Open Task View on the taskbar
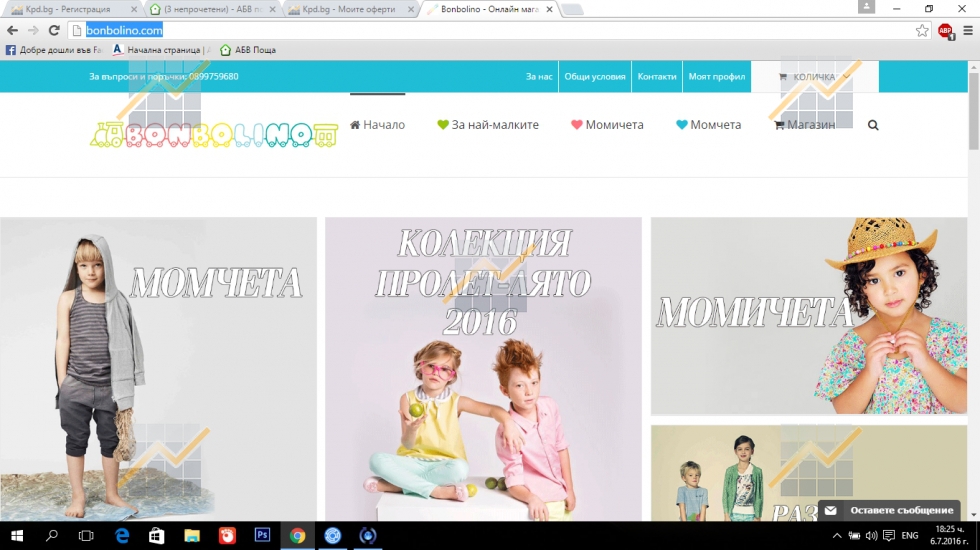The height and width of the screenshot is (550, 980). click(x=86, y=536)
